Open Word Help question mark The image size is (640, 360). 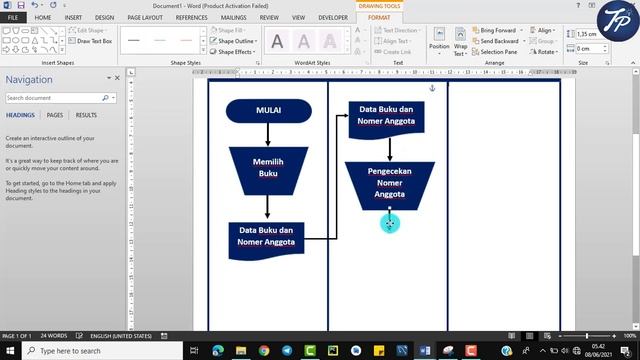[x=578, y=5]
